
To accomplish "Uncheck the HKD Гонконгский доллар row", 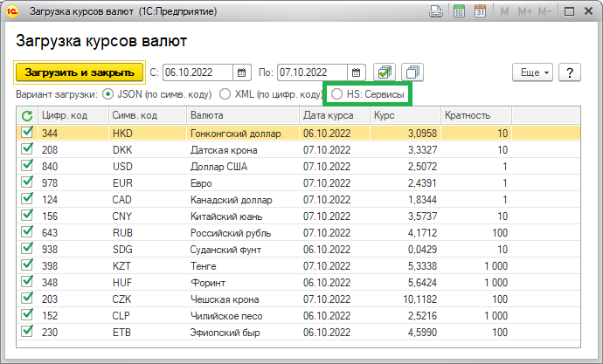I will 27,133.
